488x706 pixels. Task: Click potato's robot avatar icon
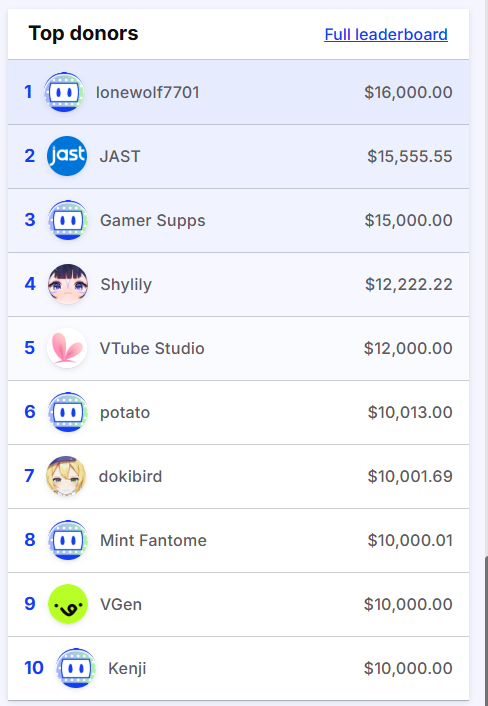(x=68, y=412)
